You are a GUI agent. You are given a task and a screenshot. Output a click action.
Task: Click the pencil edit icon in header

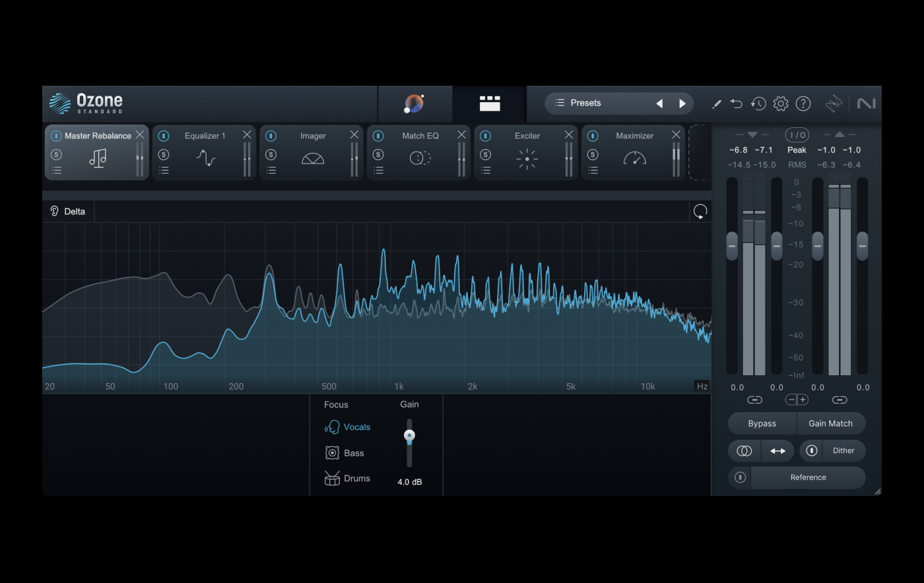pyautogui.click(x=716, y=104)
